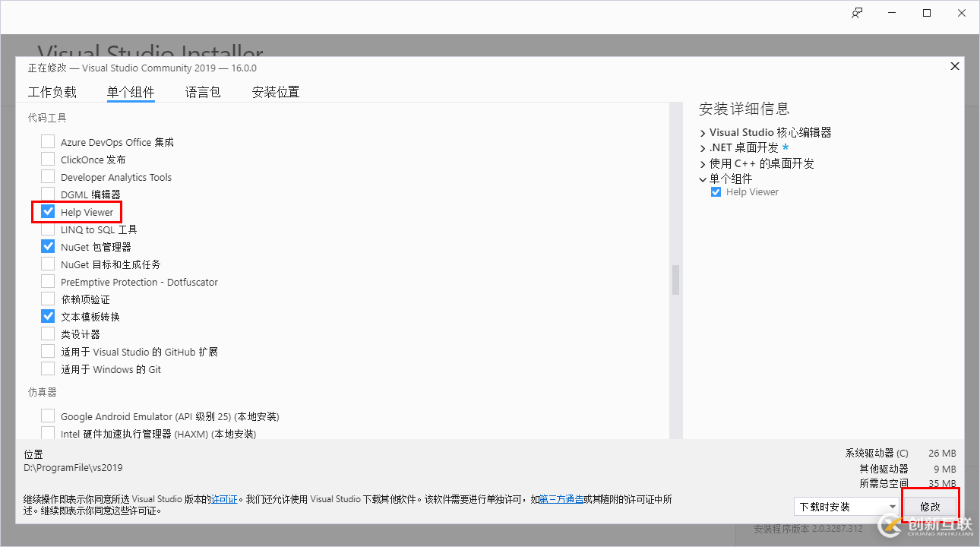Tick PreEmptive Protection - Dotfuscator
The height and width of the screenshot is (547, 980).
[48, 281]
